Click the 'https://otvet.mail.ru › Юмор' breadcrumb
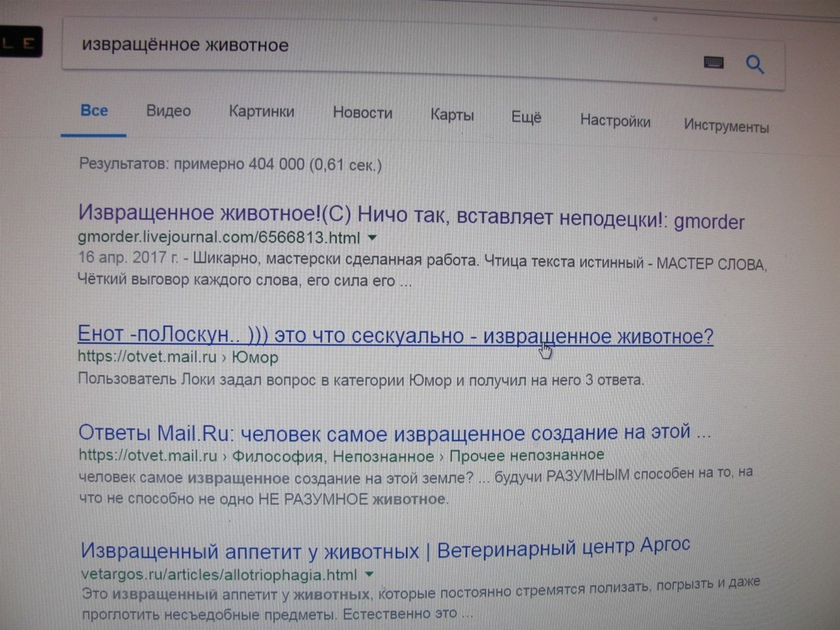Image resolution: width=840 pixels, height=630 pixels. coord(178,357)
